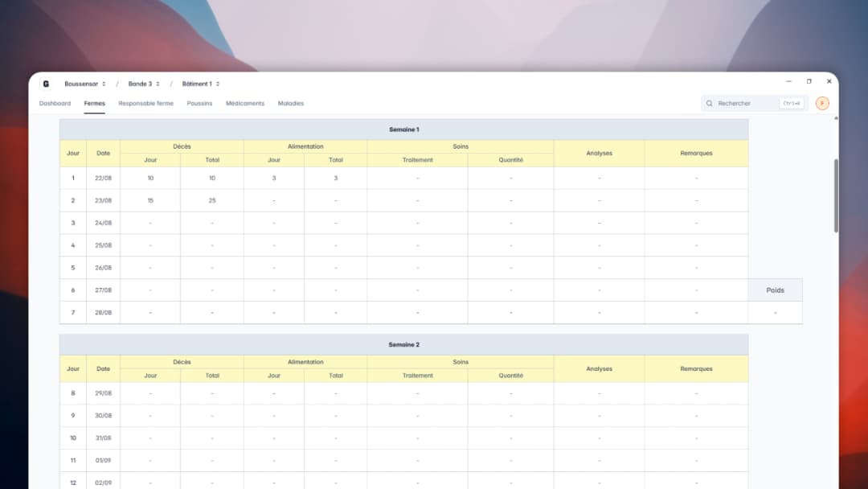
Task: Click the search magnifier icon
Action: 708,103
